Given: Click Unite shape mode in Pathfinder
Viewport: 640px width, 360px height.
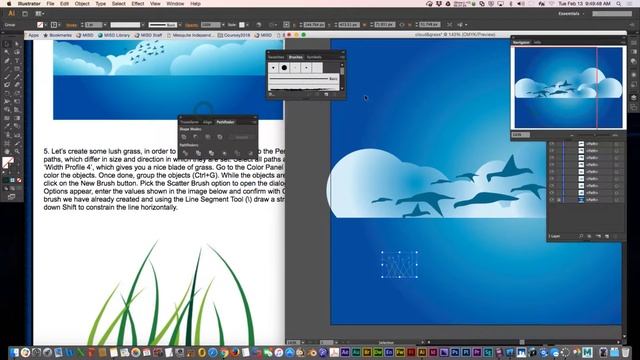Looking at the screenshot, I should (184, 137).
